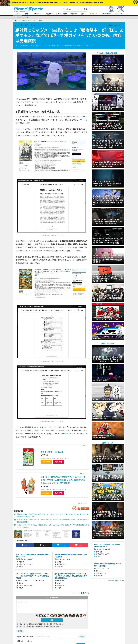Open ぽこ あ ポケモン -Switch2 product title

pos(52,452)
